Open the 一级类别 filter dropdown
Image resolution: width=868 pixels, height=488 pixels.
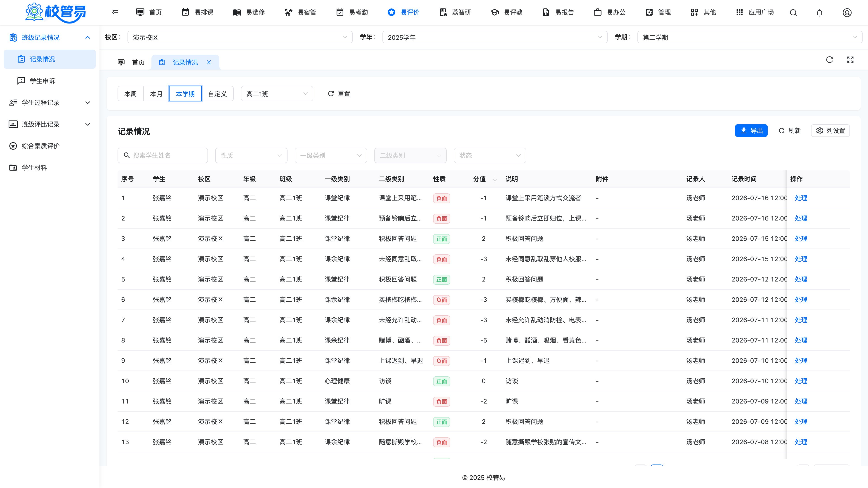click(331, 155)
